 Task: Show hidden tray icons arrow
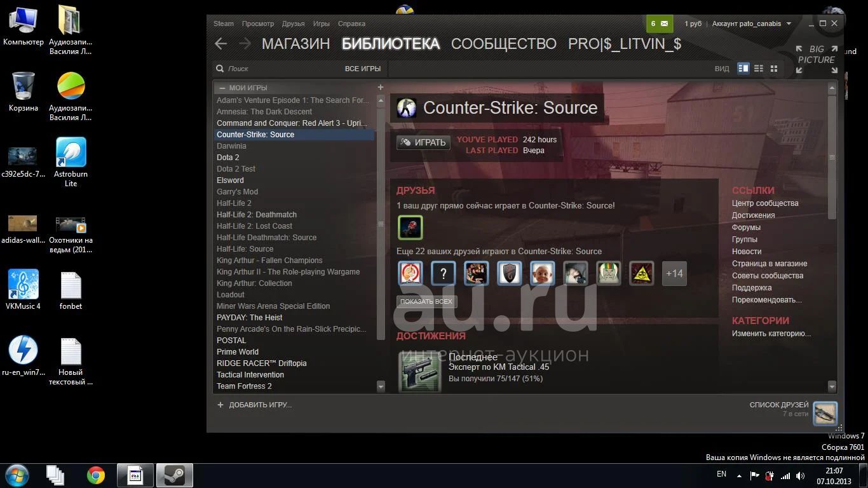739,475
